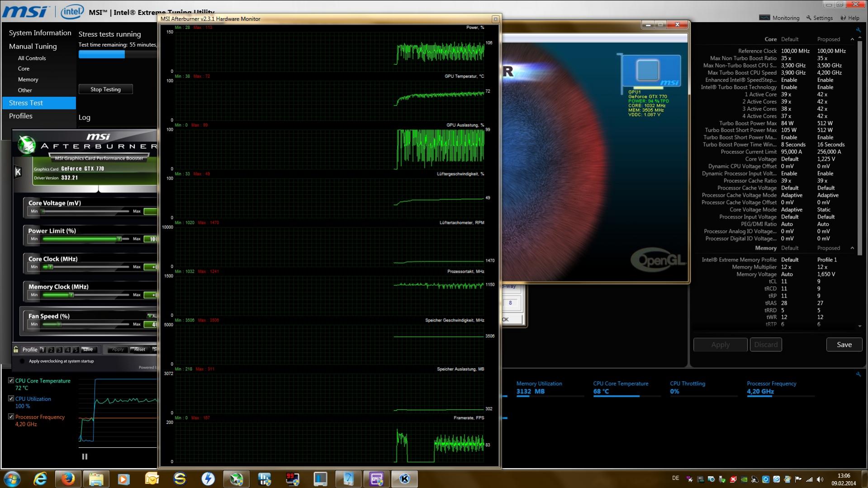868x488 pixels.
Task: Launch Internet Explorer from the taskbar
Action: pyautogui.click(x=40, y=479)
